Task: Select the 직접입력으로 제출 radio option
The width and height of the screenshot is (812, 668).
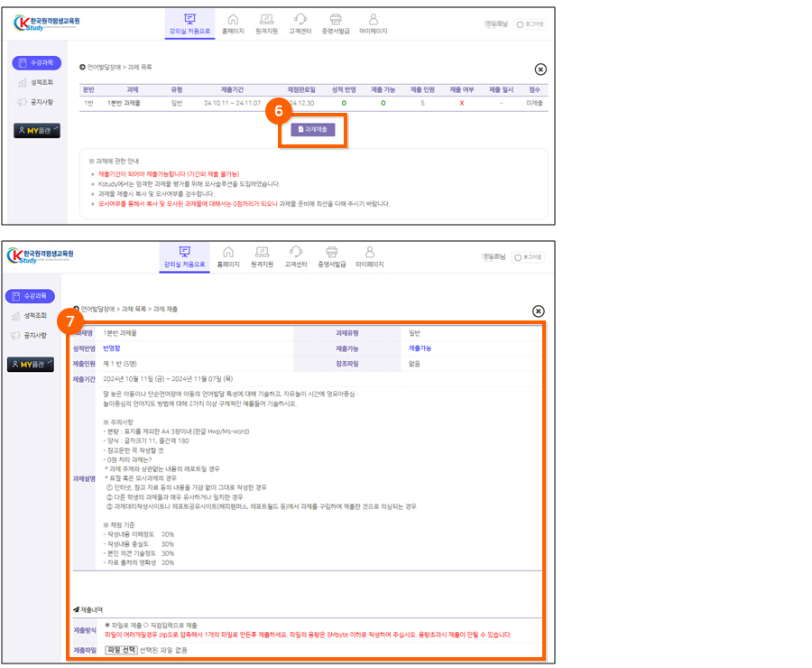Action: (x=147, y=625)
